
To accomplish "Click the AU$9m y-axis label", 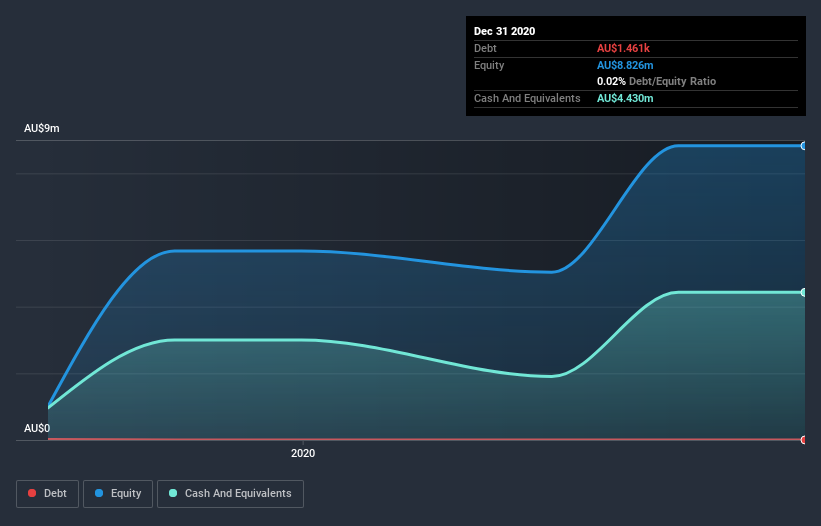I will 41,128.
